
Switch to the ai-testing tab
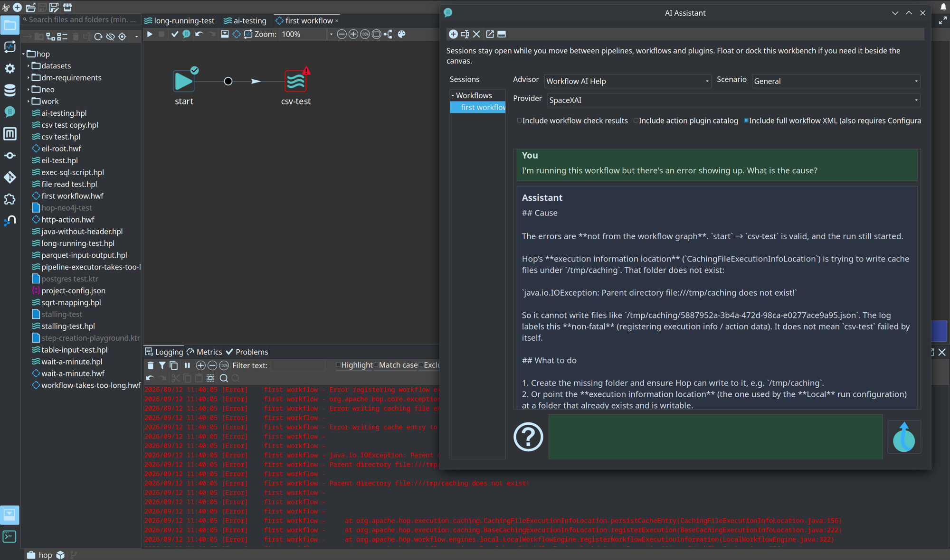(245, 20)
